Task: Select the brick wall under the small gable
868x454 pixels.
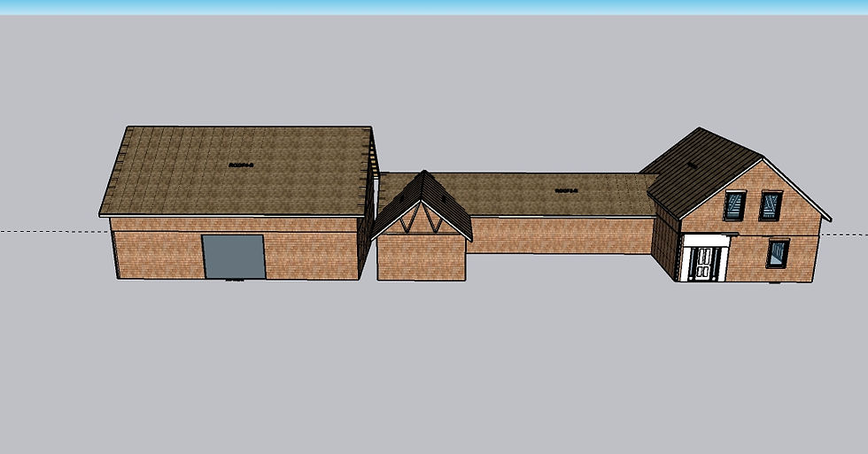Action: point(422,258)
